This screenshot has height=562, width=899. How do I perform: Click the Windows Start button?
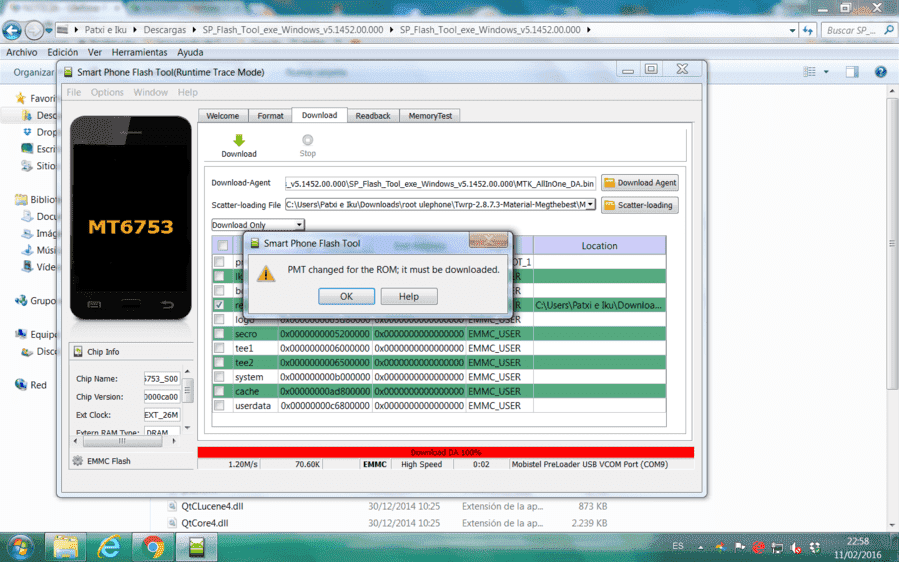pos(21,547)
